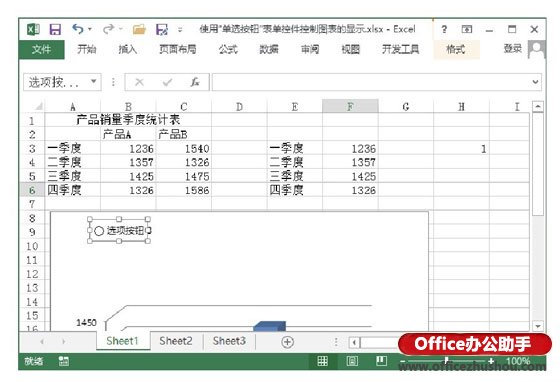Click the user account avatar icon
The height and width of the screenshot is (382, 560).
coord(537,49)
